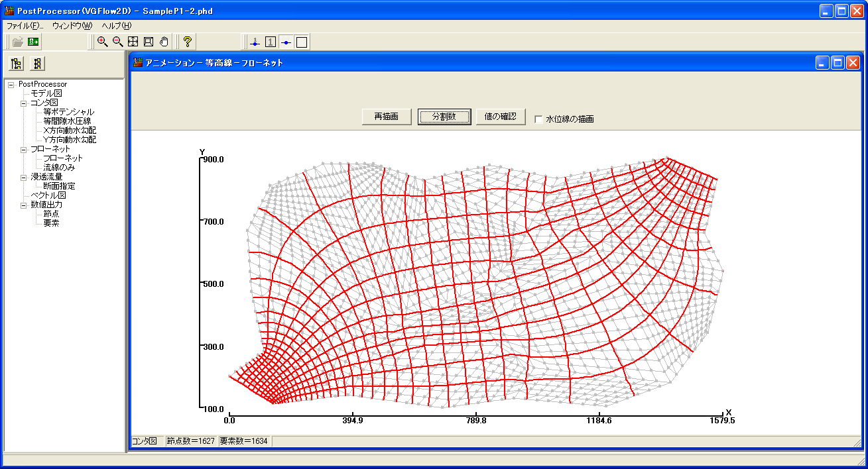
Task: Select 等ポテンシャル tree item
Action: point(69,112)
